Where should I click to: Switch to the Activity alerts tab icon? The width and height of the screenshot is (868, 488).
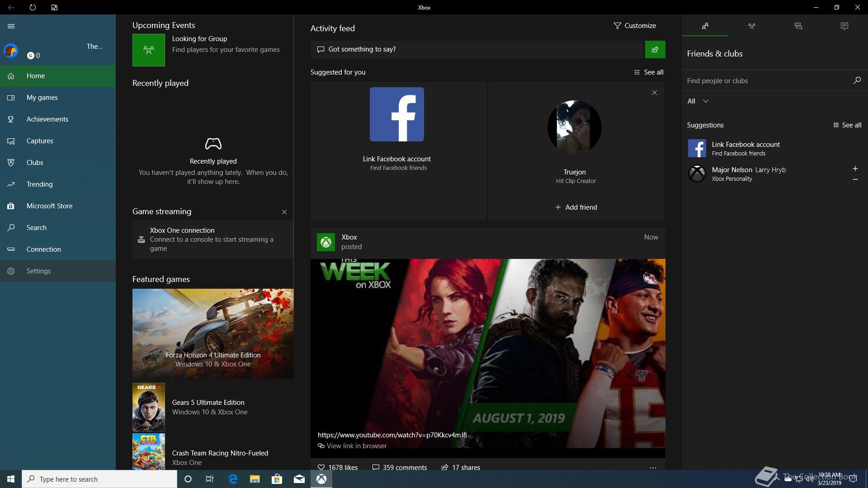(844, 26)
